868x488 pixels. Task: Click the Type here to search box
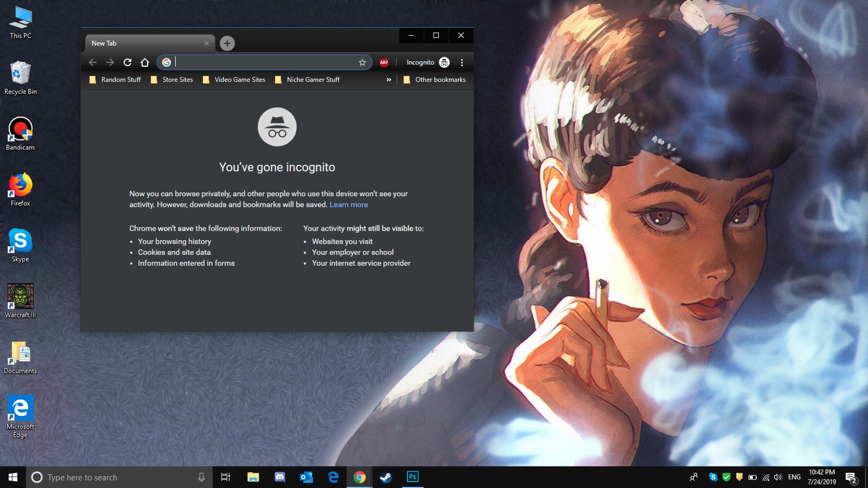point(119,477)
